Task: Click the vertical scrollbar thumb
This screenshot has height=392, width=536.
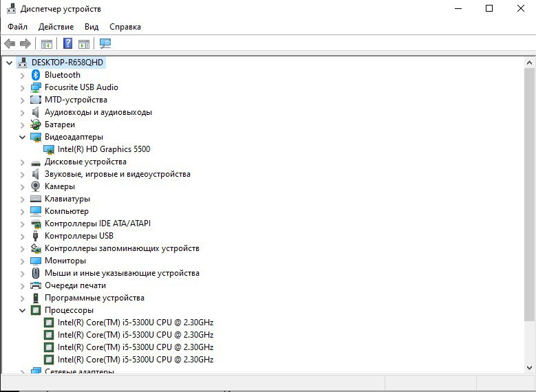Action: click(529, 195)
